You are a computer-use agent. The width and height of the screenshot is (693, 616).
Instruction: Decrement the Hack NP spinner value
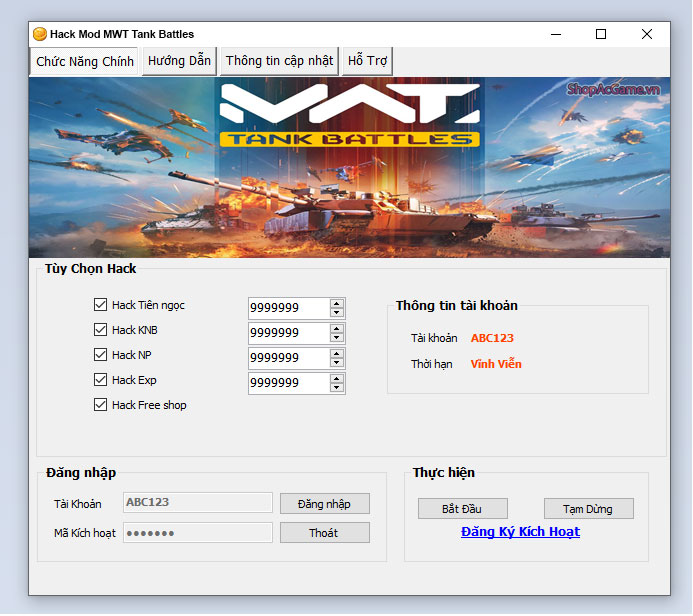tap(337, 363)
